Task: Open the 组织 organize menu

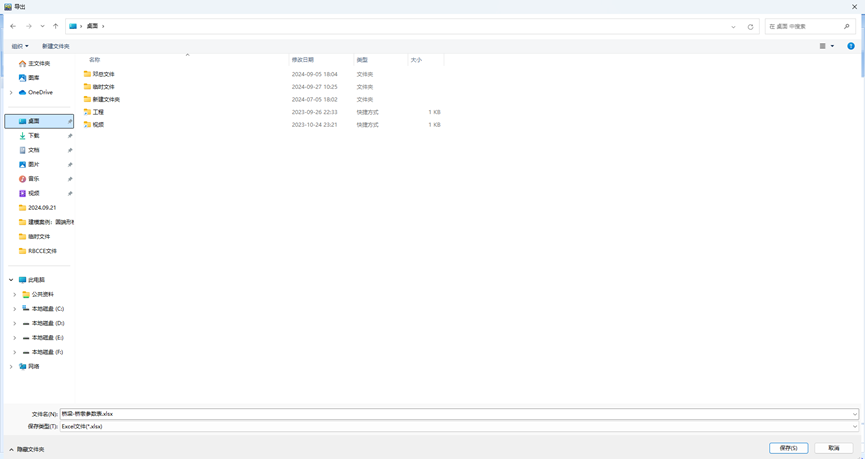Action: (19, 46)
